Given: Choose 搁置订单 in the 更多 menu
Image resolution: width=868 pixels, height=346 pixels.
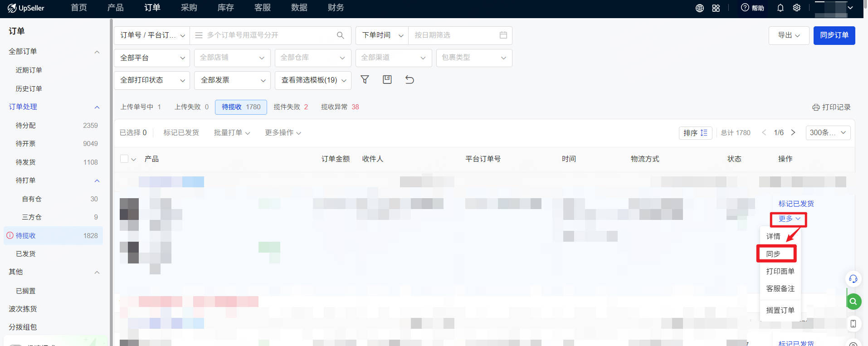Looking at the screenshot, I should pyautogui.click(x=780, y=310).
